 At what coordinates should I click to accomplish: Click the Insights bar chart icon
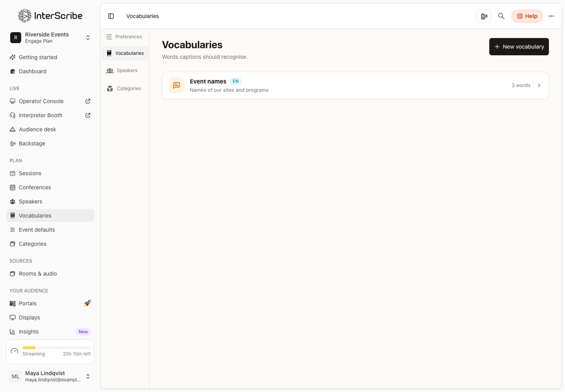tap(13, 332)
